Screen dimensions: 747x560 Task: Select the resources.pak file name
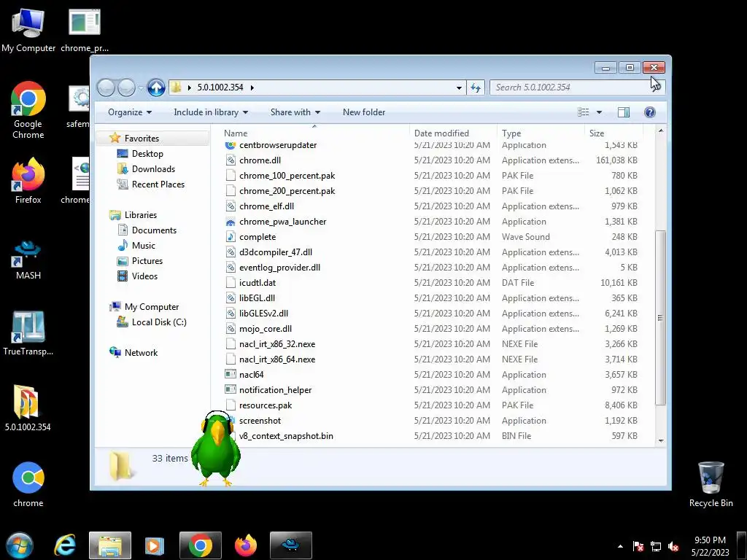point(266,405)
